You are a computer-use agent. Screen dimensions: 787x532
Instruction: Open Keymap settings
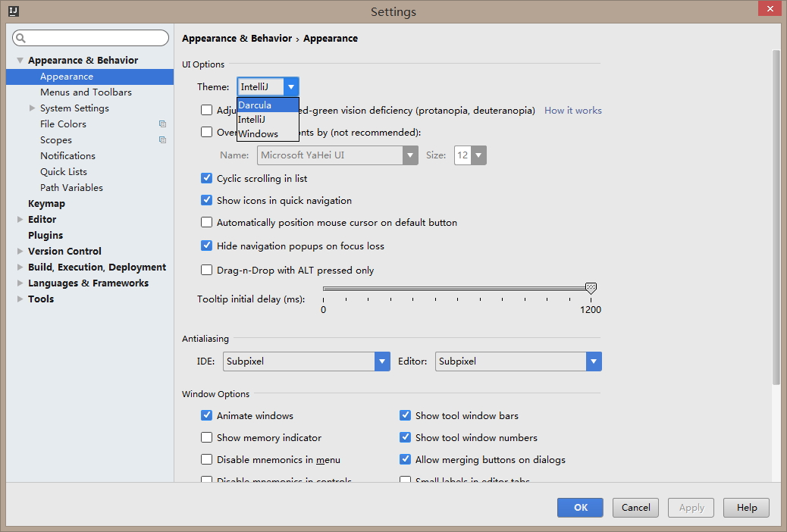pos(47,203)
